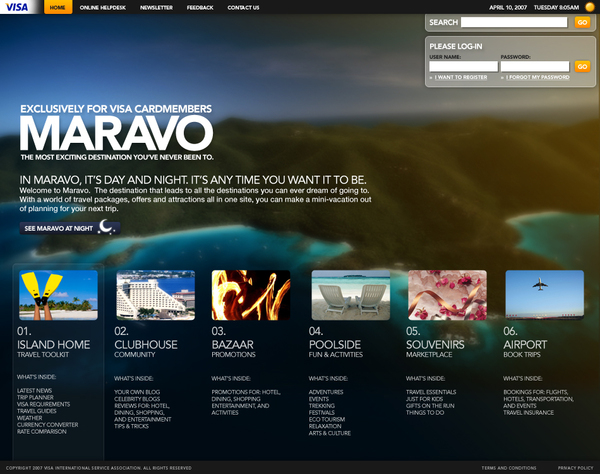600x474 pixels.
Task: Go to Newsletter page
Action: [156, 8]
